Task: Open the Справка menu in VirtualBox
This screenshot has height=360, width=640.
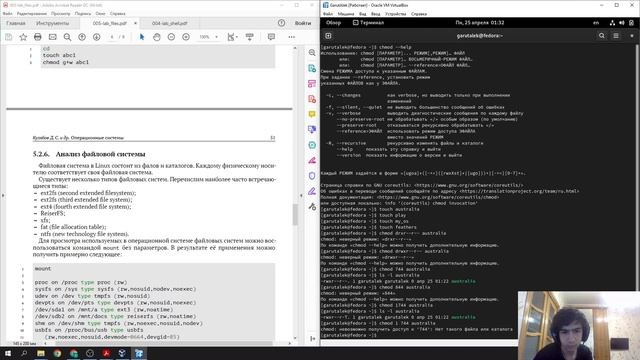Action: 419,14
